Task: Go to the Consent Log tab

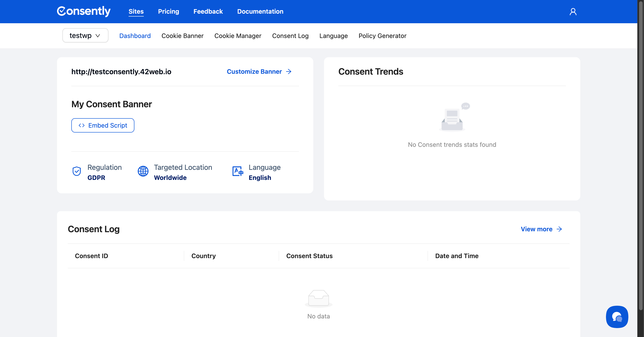Action: (x=290, y=36)
